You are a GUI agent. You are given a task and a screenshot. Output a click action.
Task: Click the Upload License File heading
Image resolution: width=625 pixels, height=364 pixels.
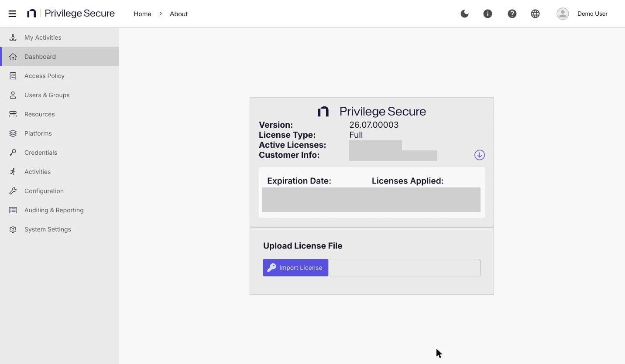click(x=302, y=246)
